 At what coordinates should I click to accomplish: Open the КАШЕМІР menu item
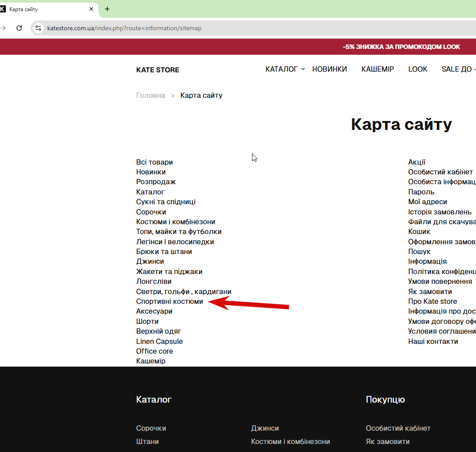pos(377,69)
